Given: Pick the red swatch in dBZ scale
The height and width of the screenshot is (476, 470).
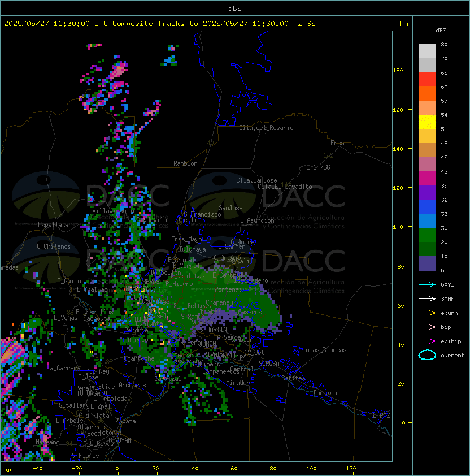Looking at the screenshot, I should coord(427,80).
